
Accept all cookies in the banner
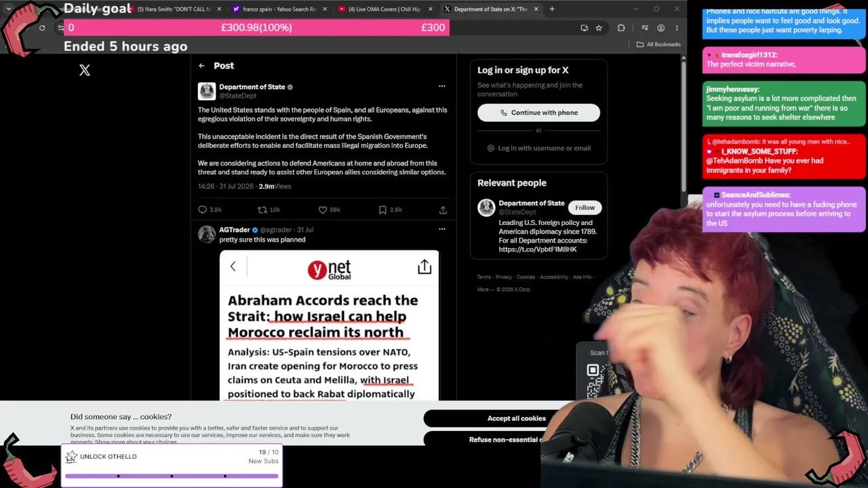[516, 418]
